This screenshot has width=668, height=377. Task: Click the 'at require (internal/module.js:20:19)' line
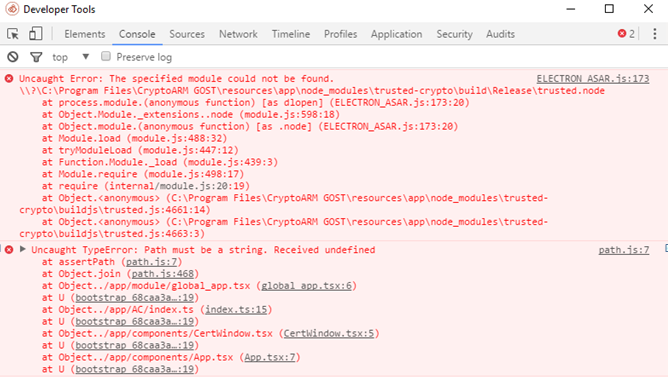click(146, 186)
